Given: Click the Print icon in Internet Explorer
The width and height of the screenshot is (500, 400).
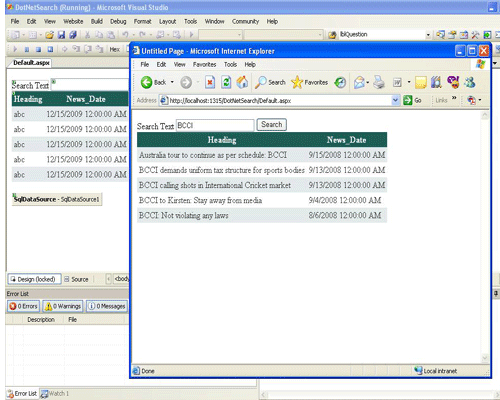Looking at the screenshot, I should pyautogui.click(x=379, y=82).
